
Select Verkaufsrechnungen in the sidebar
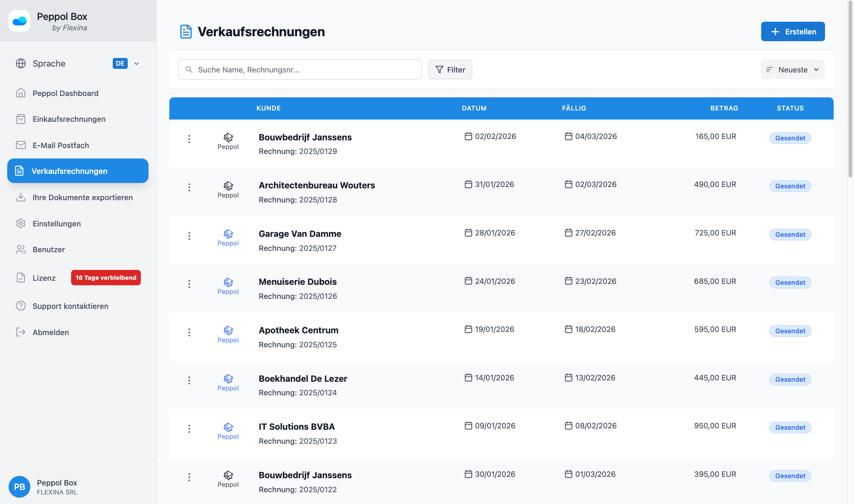pos(69,171)
